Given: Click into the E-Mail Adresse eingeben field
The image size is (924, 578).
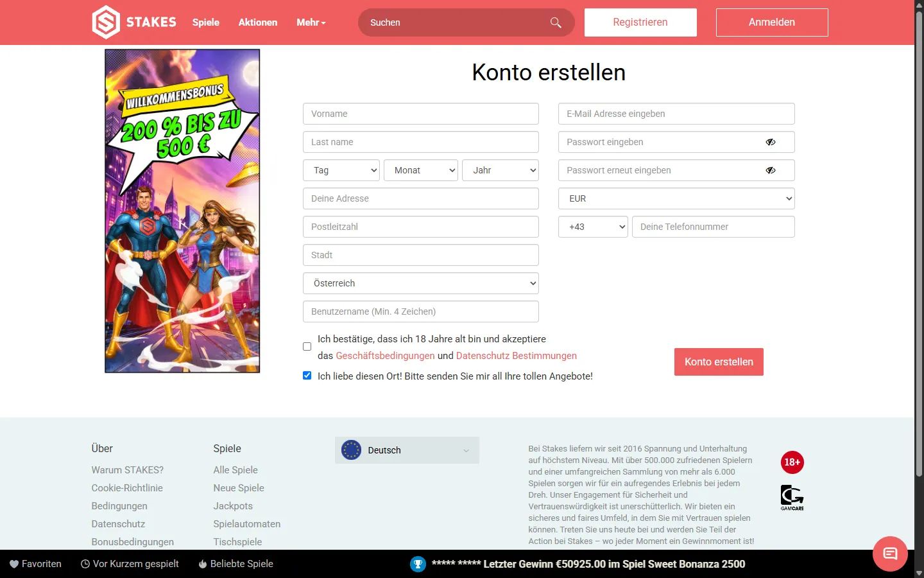Looking at the screenshot, I should coord(676,114).
